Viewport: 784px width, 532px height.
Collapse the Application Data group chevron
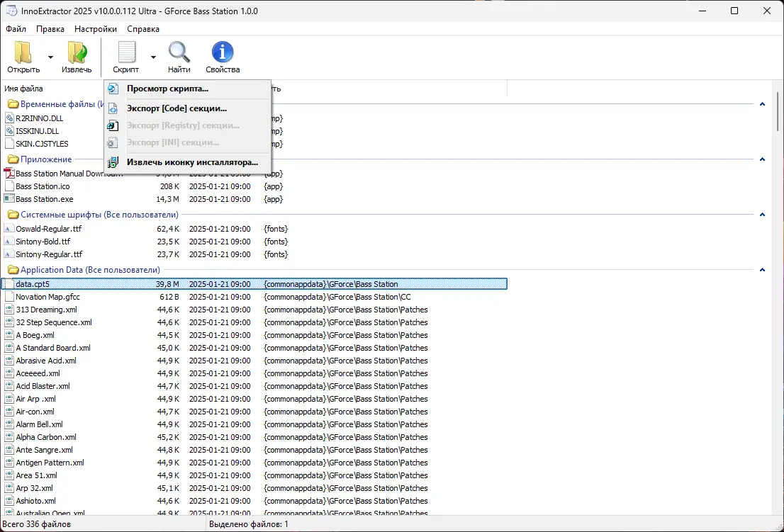pyautogui.click(x=762, y=270)
